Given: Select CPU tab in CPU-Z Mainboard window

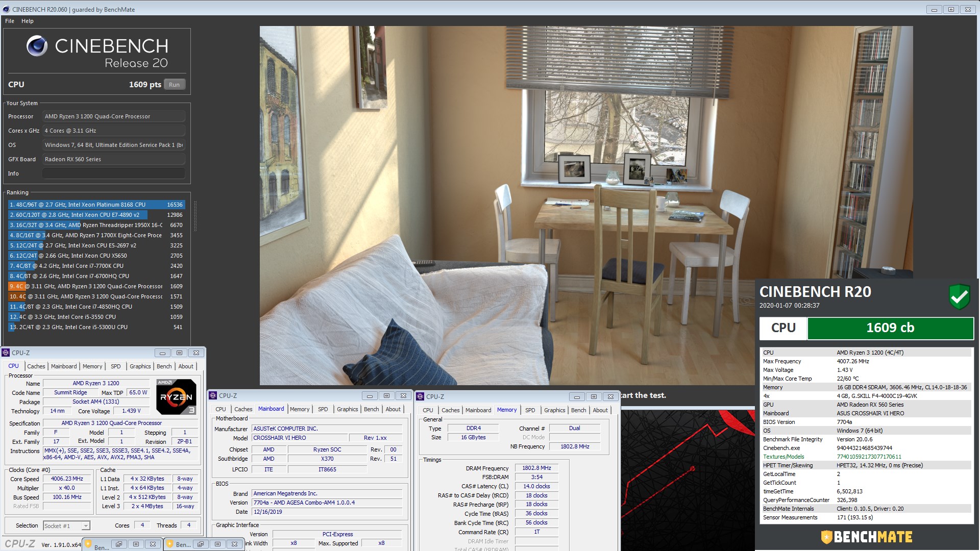Looking at the screenshot, I should 220,409.
